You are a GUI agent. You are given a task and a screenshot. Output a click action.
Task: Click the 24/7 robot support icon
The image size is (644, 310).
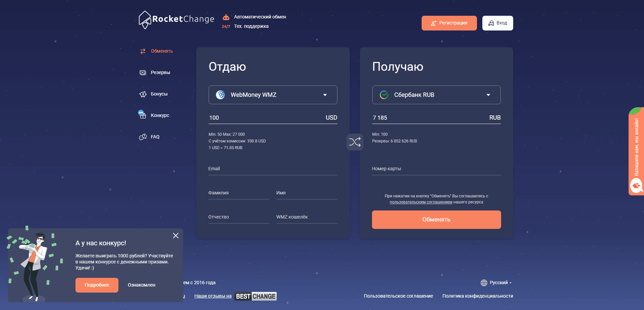[226, 16]
